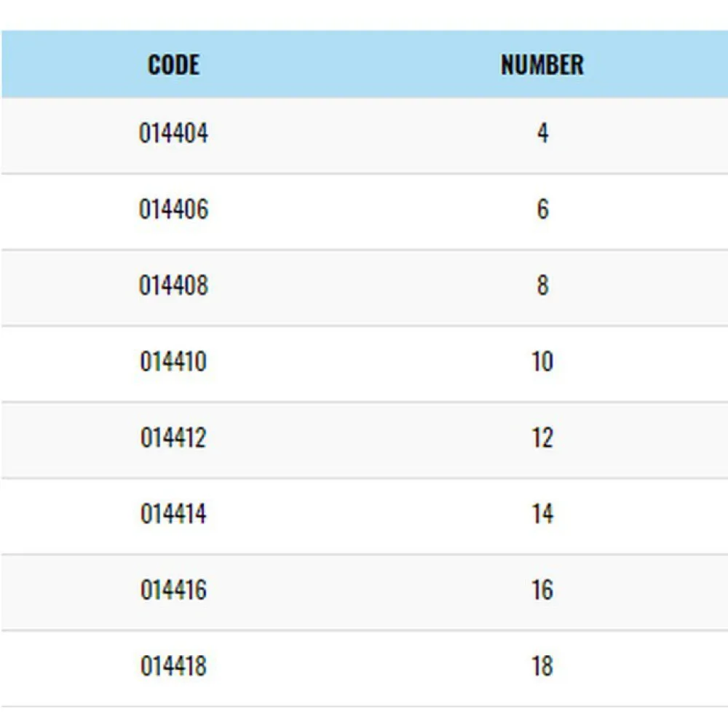Click number 16 in the table

pos(542,590)
